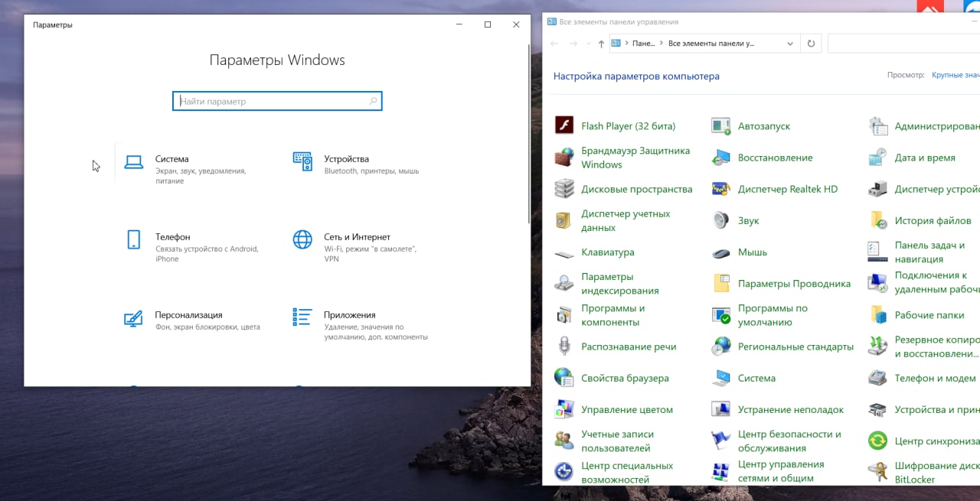The height and width of the screenshot is (501, 980).
Task: Click the Control Panel address bar icon
Action: (x=616, y=44)
